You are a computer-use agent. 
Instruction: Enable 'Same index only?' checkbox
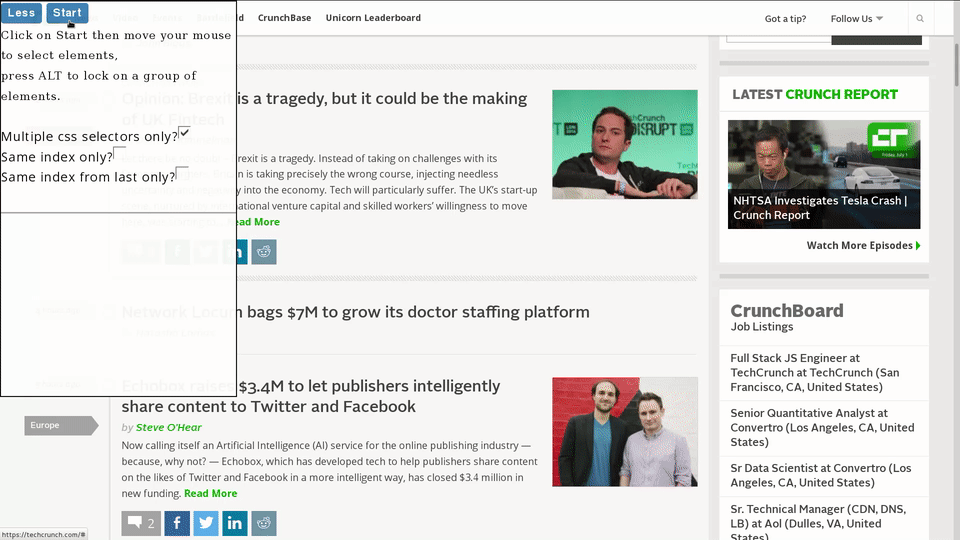[x=119, y=152]
